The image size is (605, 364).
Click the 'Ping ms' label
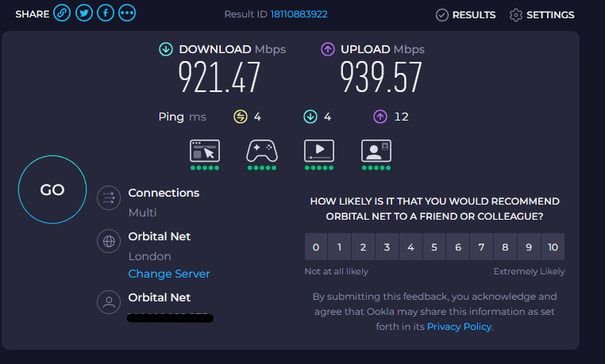[182, 117]
